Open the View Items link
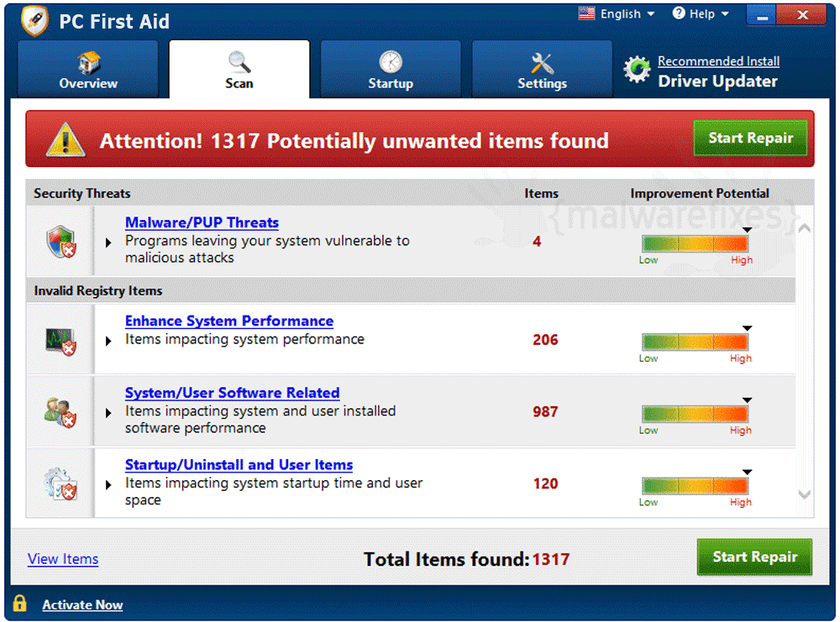Screen dimensions: 840x622 (x=63, y=559)
